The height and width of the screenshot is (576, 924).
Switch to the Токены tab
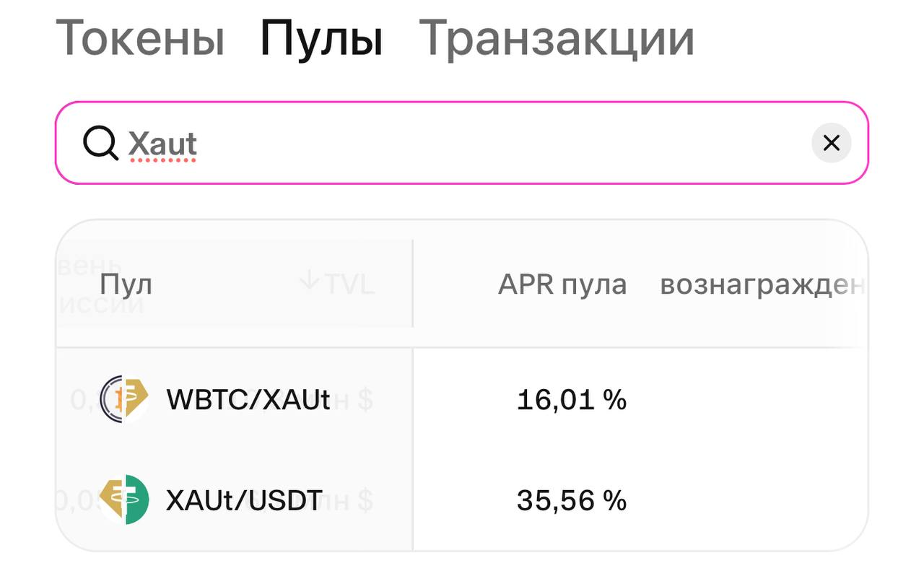141,38
